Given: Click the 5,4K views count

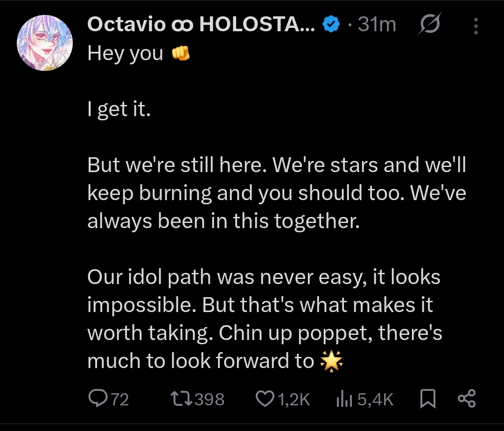Looking at the screenshot, I should coord(375,399).
